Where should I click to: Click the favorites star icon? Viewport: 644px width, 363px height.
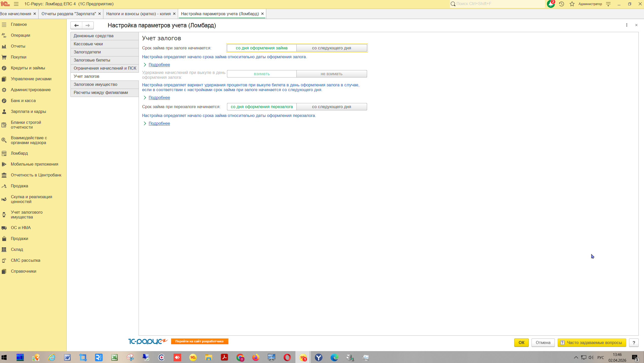pyautogui.click(x=572, y=4)
